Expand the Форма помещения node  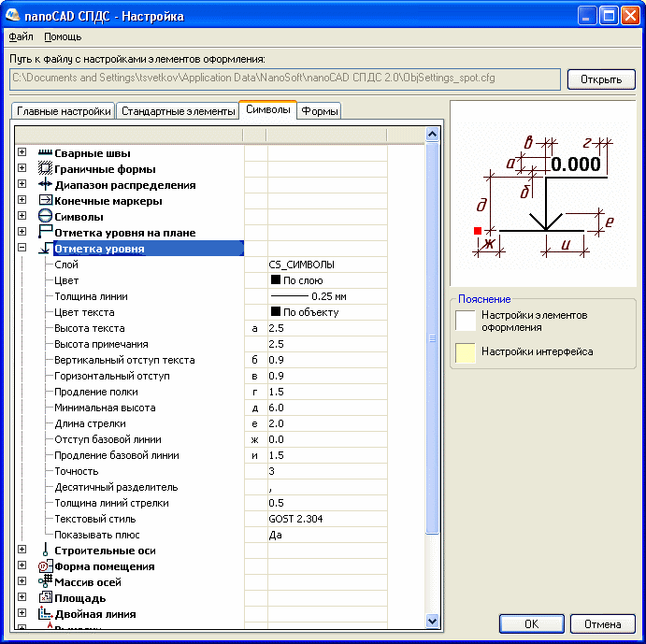click(22, 565)
